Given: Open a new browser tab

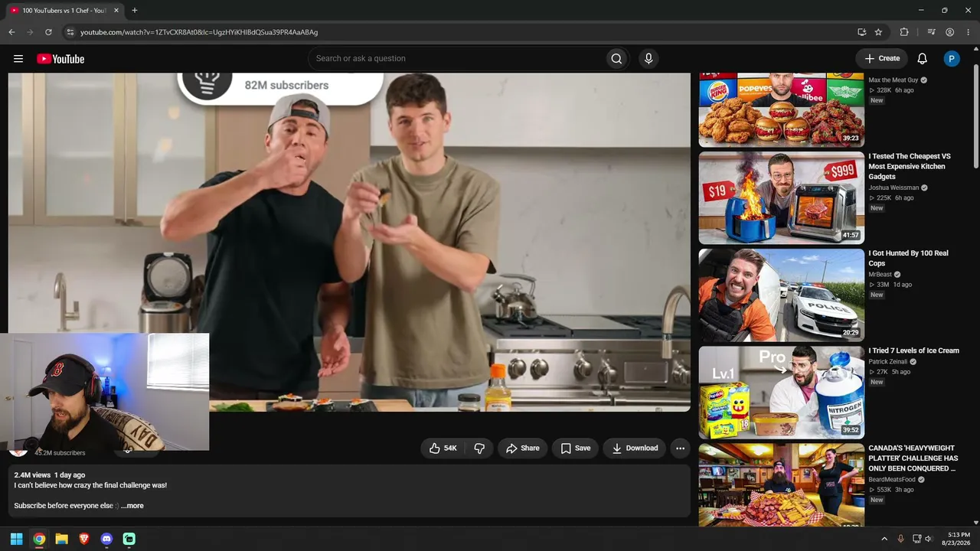Looking at the screenshot, I should pyautogui.click(x=135, y=11).
